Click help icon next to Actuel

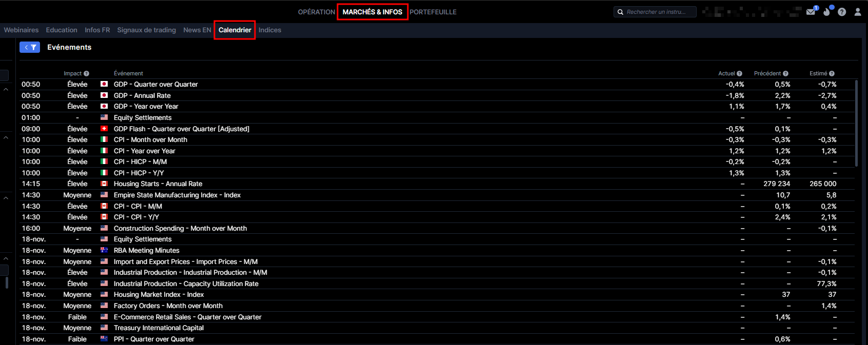tap(739, 74)
